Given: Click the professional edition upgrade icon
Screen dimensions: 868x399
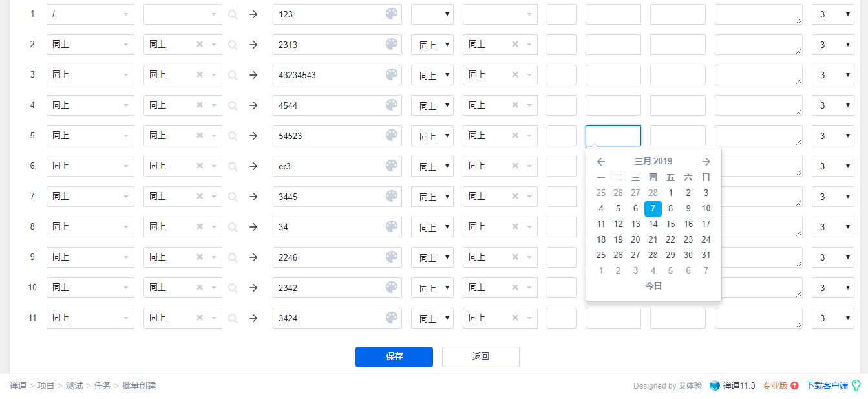Looking at the screenshot, I should point(794,385).
